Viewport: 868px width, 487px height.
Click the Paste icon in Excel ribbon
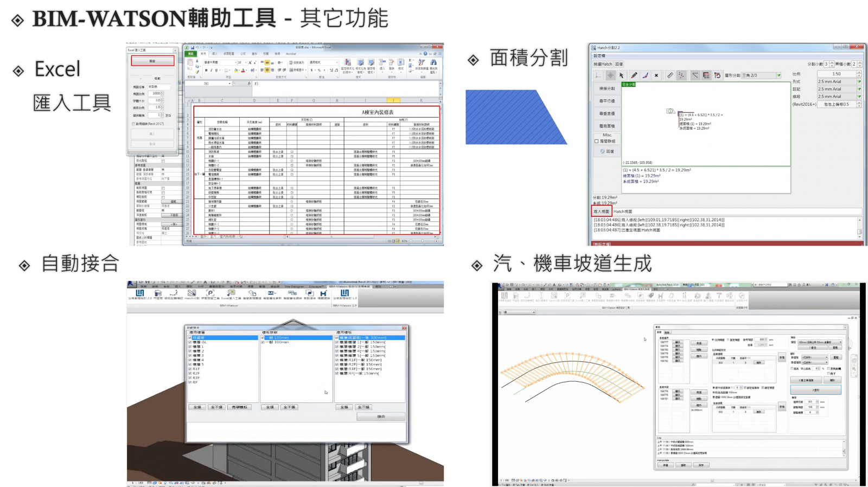[x=190, y=63]
